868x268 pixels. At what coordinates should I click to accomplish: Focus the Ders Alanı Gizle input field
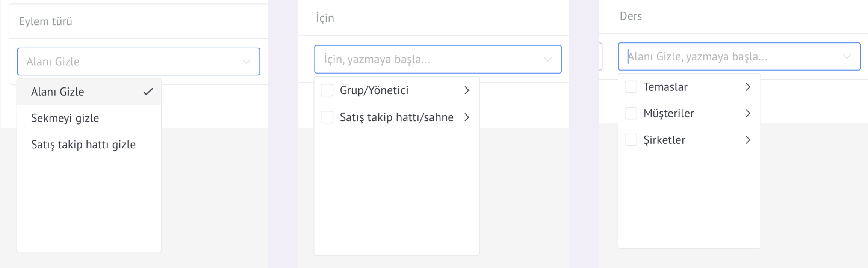coord(739,57)
